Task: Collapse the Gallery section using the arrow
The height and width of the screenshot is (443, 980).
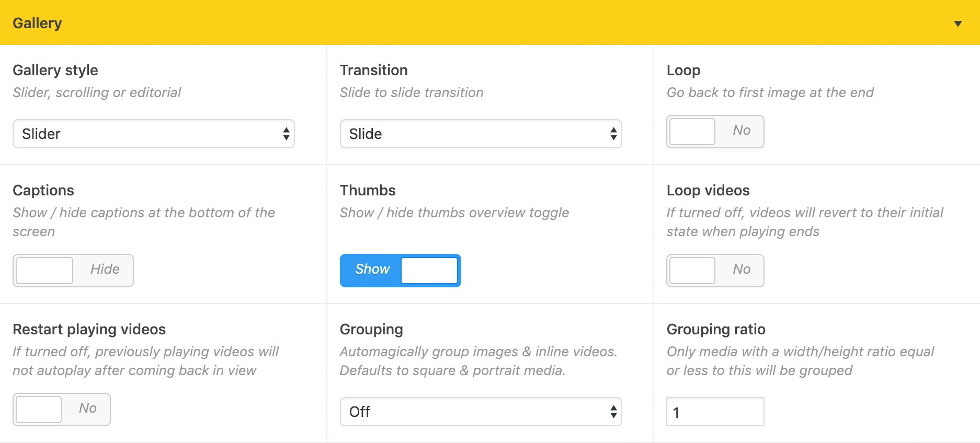Action: click(x=958, y=24)
